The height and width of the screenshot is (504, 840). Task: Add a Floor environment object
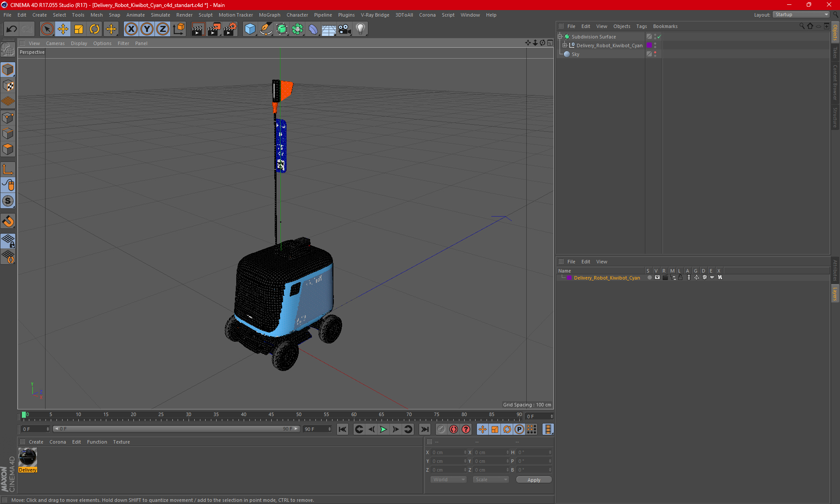click(329, 29)
